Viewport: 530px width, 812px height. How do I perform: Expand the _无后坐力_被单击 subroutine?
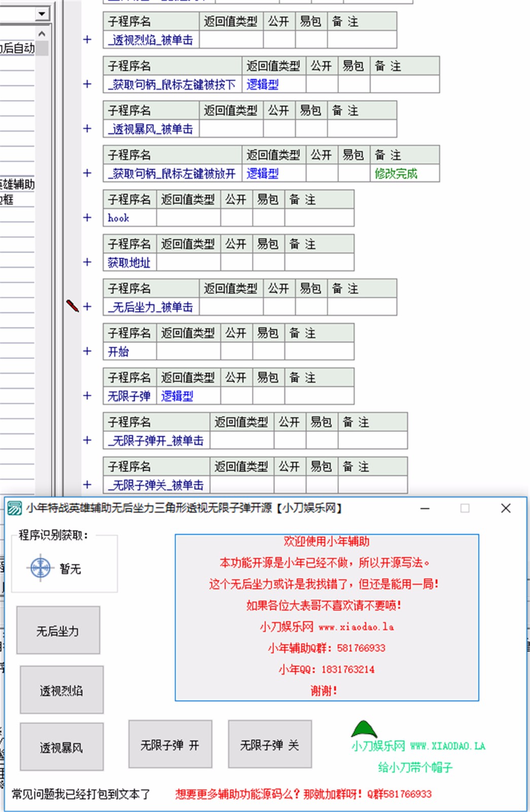tap(87, 307)
